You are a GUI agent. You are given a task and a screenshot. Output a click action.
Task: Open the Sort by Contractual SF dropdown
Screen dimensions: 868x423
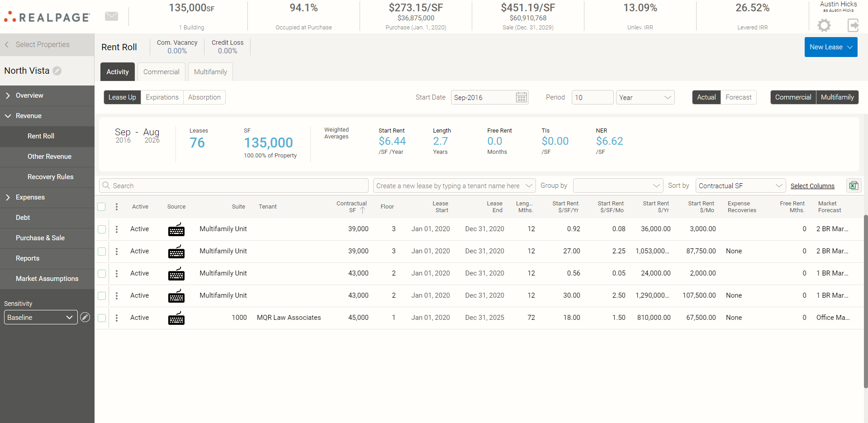click(x=740, y=185)
